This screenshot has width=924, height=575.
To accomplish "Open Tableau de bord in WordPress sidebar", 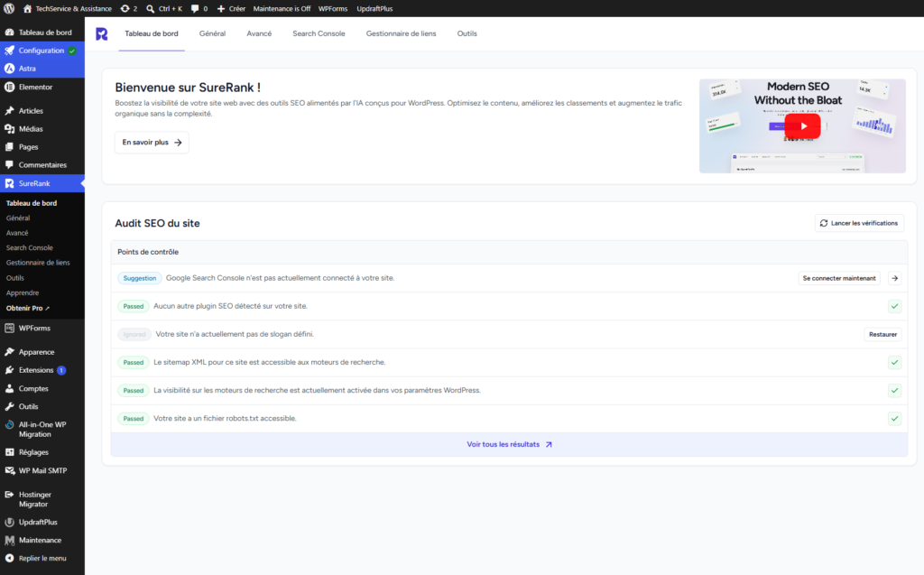I will [x=42, y=32].
